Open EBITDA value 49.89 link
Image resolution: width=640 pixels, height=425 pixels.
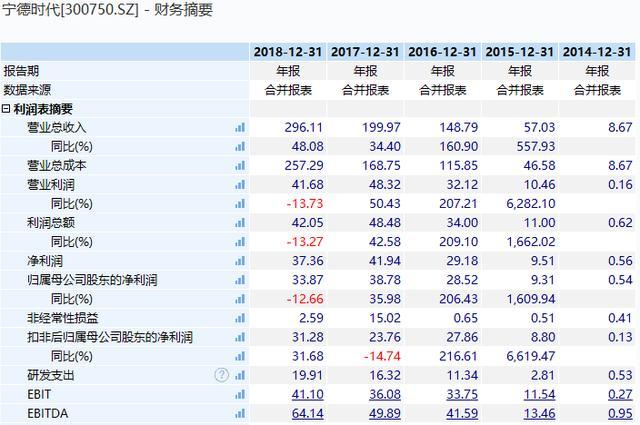click(385, 414)
